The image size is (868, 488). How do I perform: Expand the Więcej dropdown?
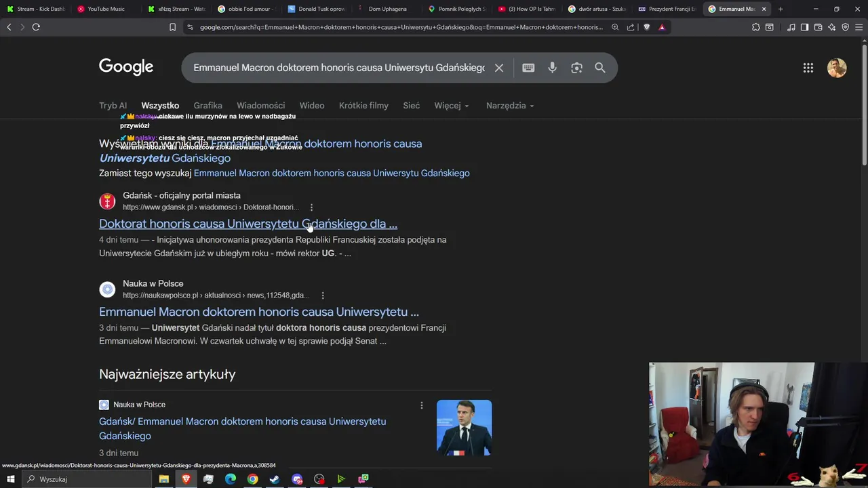452,106
